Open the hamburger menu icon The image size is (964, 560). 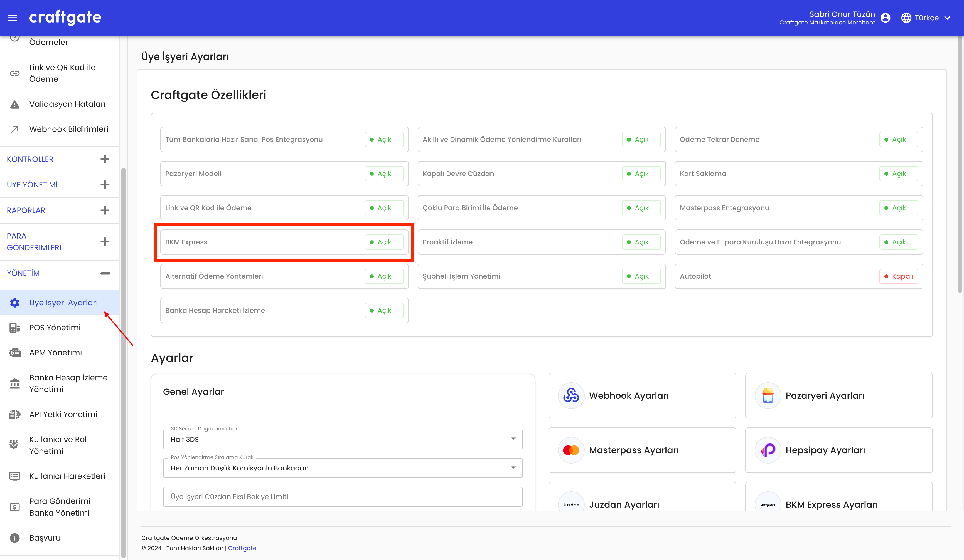pyautogui.click(x=13, y=18)
